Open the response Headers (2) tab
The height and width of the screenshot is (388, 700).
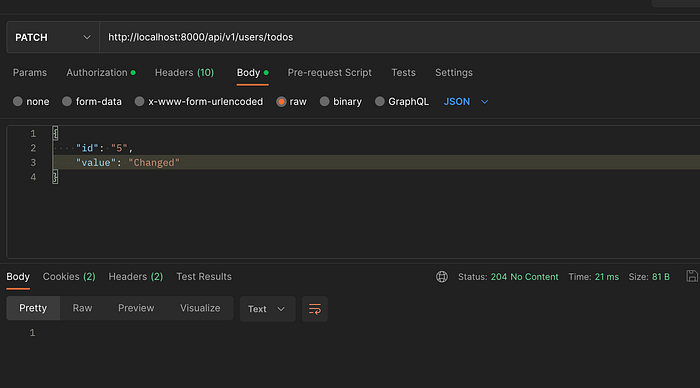pyautogui.click(x=136, y=277)
